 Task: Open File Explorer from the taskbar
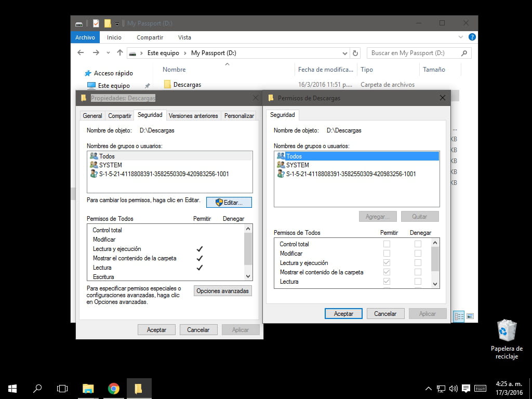click(x=88, y=389)
